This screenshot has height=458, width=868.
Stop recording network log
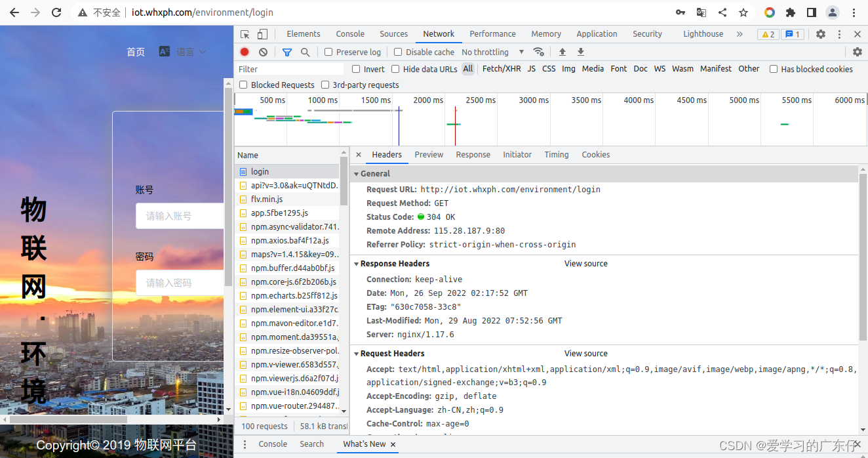[x=245, y=52]
